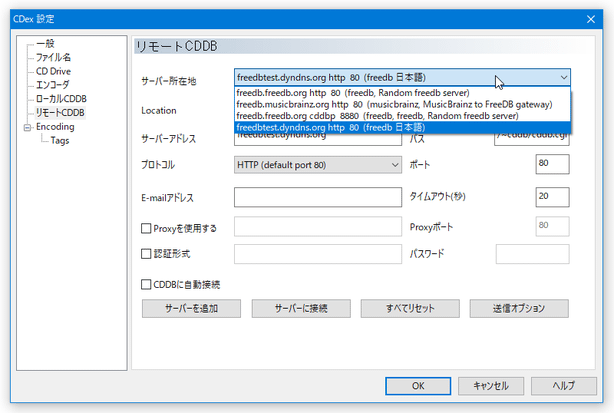Click the キャンセル button
The width and height of the screenshot is (614, 413).
point(491,386)
